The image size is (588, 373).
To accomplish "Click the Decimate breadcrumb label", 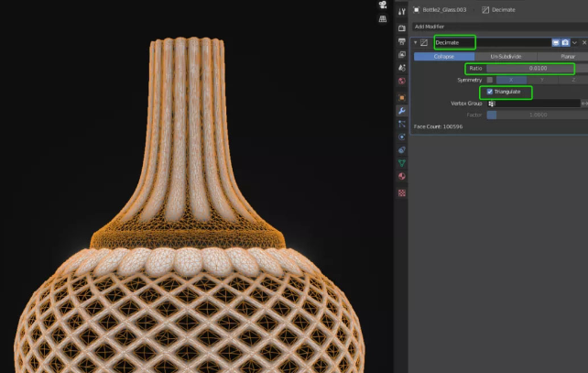I will click(503, 10).
